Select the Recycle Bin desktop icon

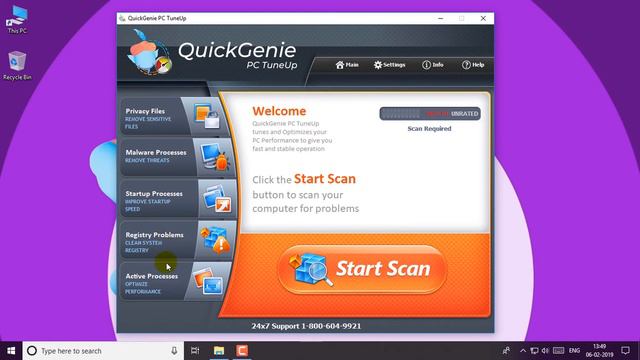[17, 65]
